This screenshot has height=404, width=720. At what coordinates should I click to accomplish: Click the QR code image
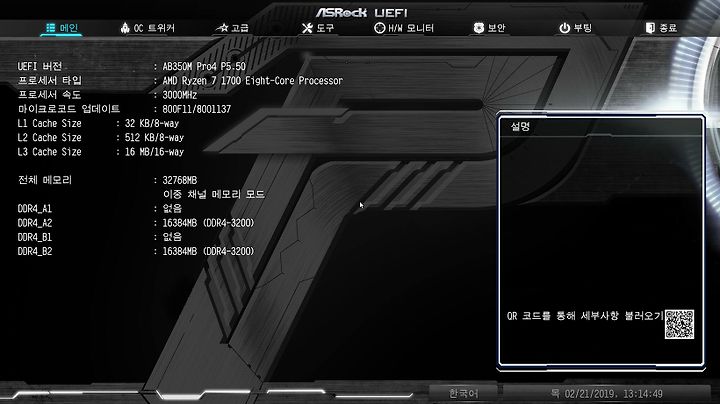(680, 324)
